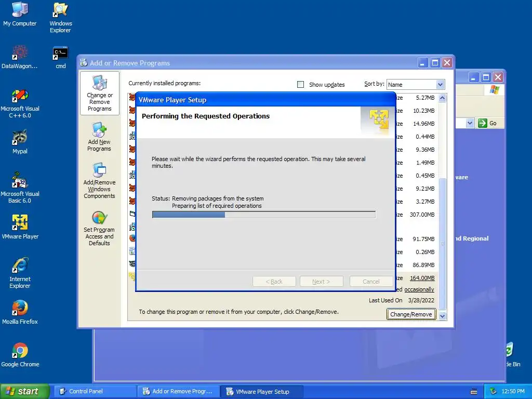The width and height of the screenshot is (532, 399).
Task: Click the 86.89MB size entry
Action: [x=423, y=265]
